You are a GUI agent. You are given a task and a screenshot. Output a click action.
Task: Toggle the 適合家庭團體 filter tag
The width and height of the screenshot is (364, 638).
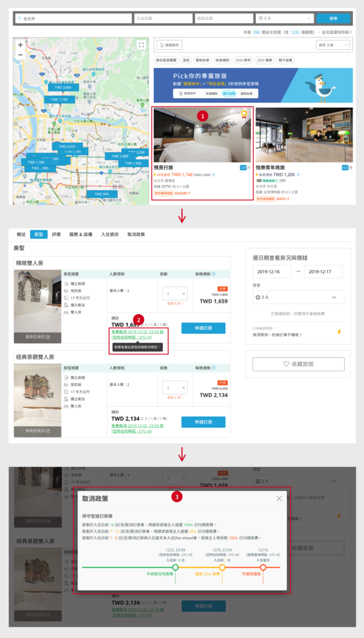pyautogui.click(x=167, y=60)
